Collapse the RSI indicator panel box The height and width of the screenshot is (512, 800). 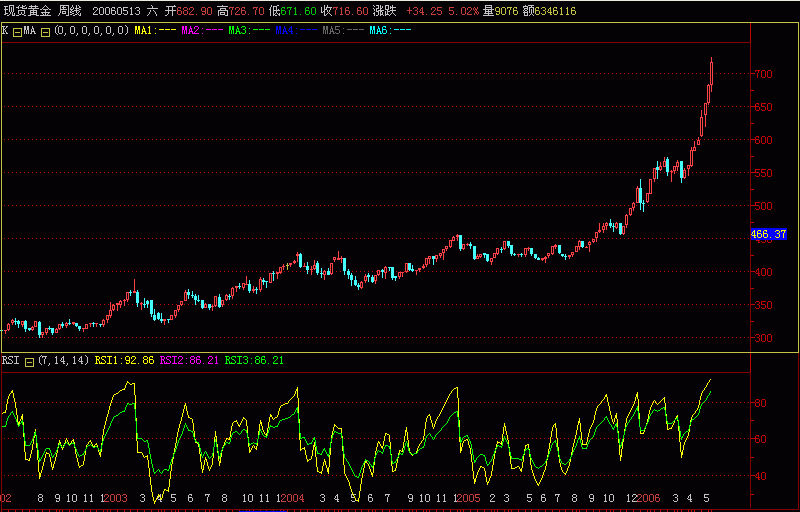coord(30,362)
